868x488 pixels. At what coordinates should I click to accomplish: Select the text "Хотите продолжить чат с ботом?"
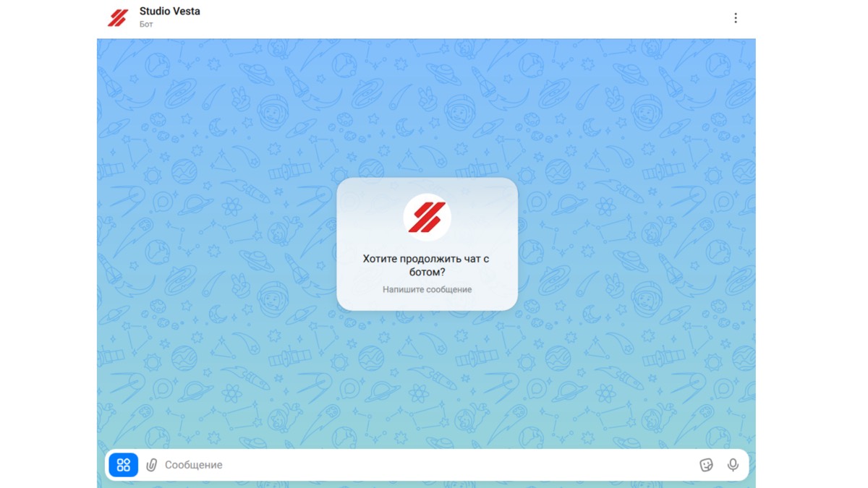(427, 265)
